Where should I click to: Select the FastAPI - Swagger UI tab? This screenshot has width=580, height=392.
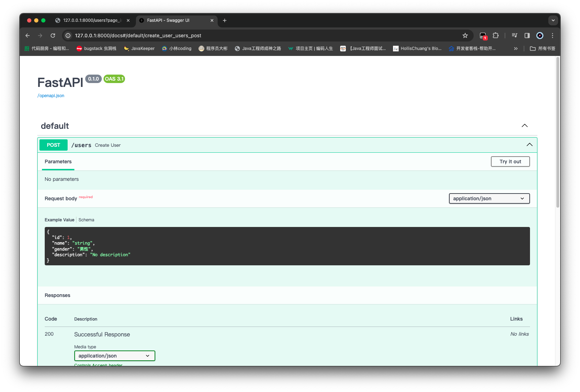176,20
